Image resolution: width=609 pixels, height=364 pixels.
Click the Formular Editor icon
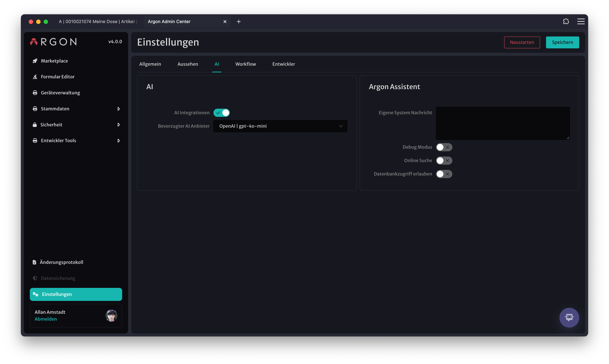tap(35, 77)
